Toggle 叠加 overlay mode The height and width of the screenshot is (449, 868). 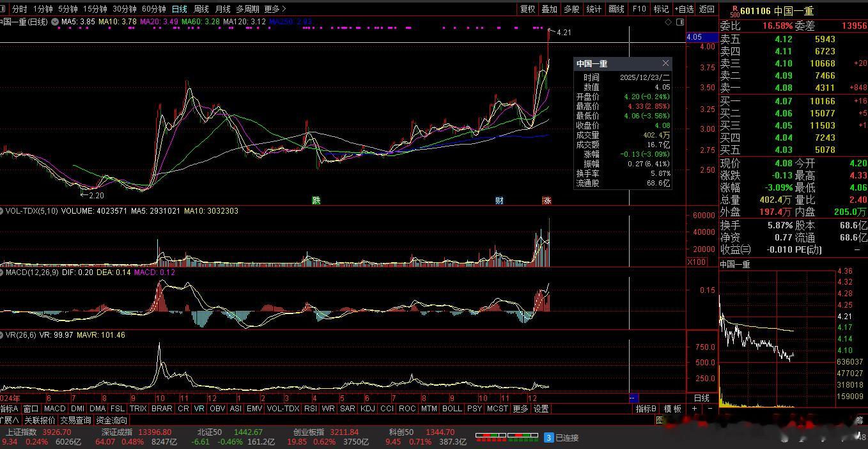click(549, 9)
